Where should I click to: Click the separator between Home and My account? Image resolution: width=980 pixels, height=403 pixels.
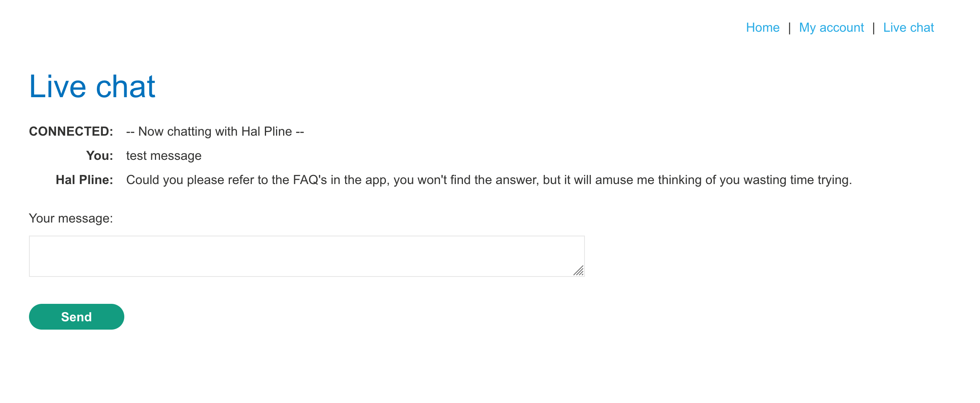coord(789,28)
